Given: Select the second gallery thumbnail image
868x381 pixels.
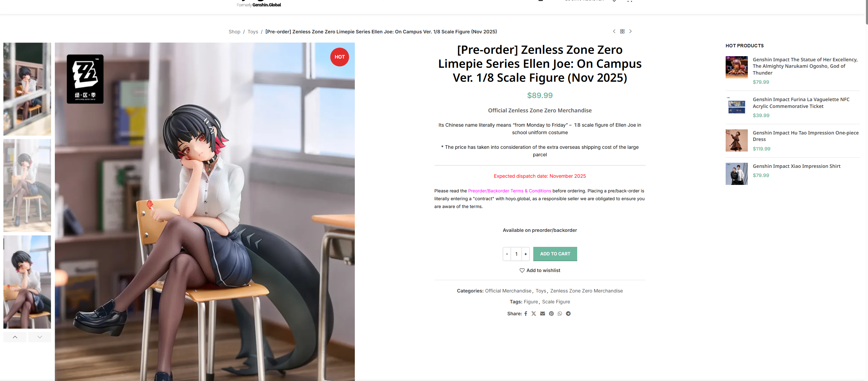Looking at the screenshot, I should [x=27, y=186].
